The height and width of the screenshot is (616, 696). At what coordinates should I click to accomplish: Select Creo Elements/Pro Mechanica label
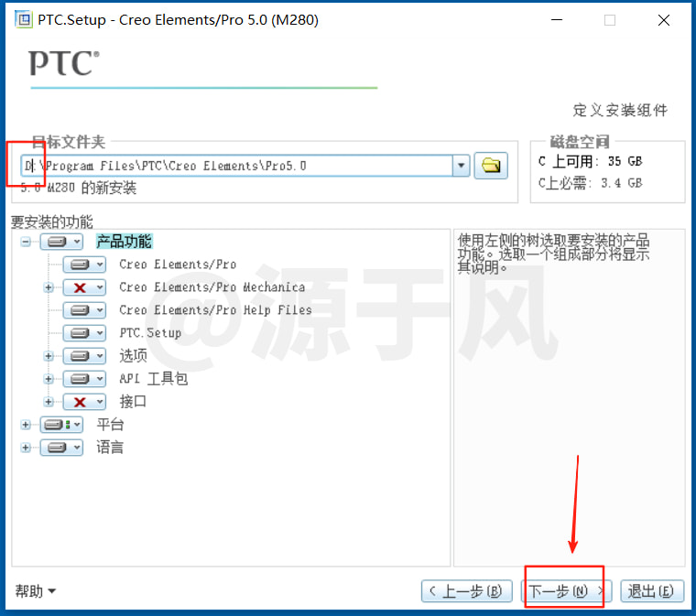[212, 287]
